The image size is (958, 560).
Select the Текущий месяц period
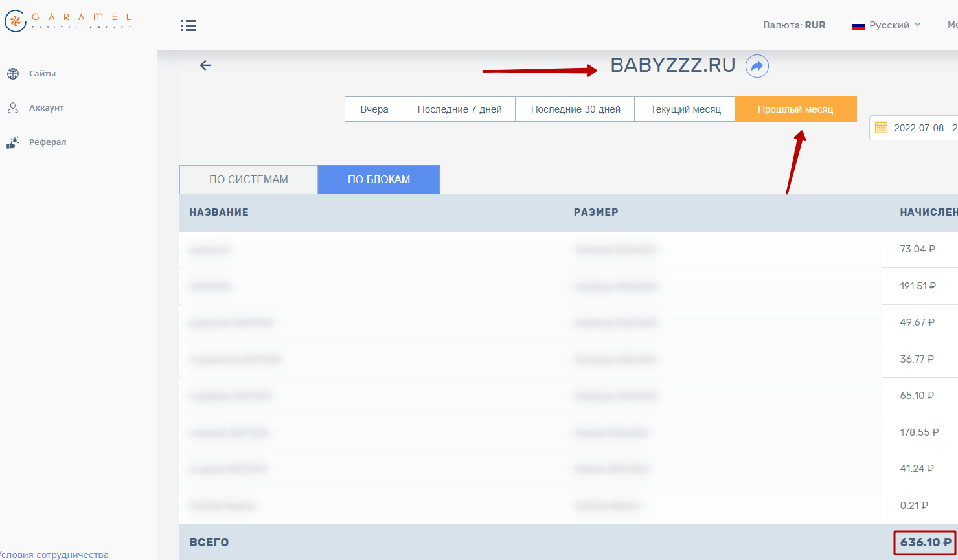[685, 109]
